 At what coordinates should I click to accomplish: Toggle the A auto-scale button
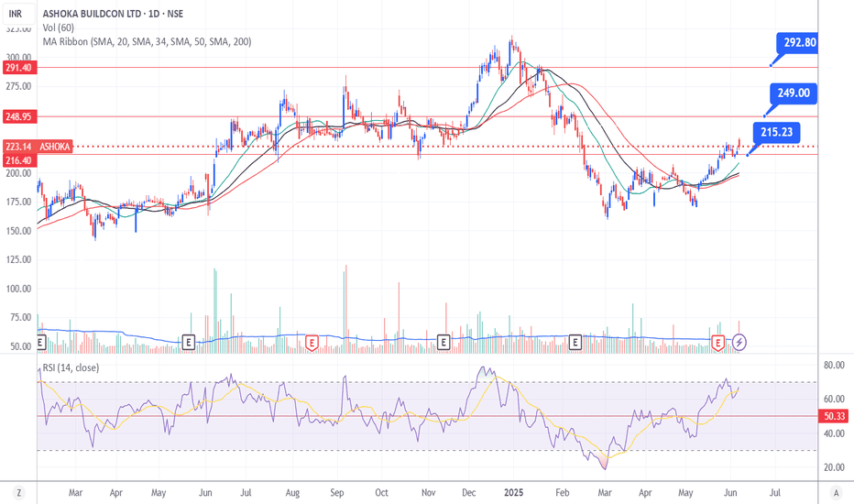pos(836,493)
